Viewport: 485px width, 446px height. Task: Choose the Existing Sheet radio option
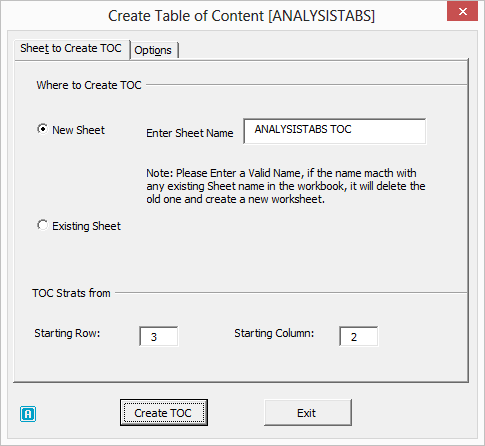coord(42,225)
